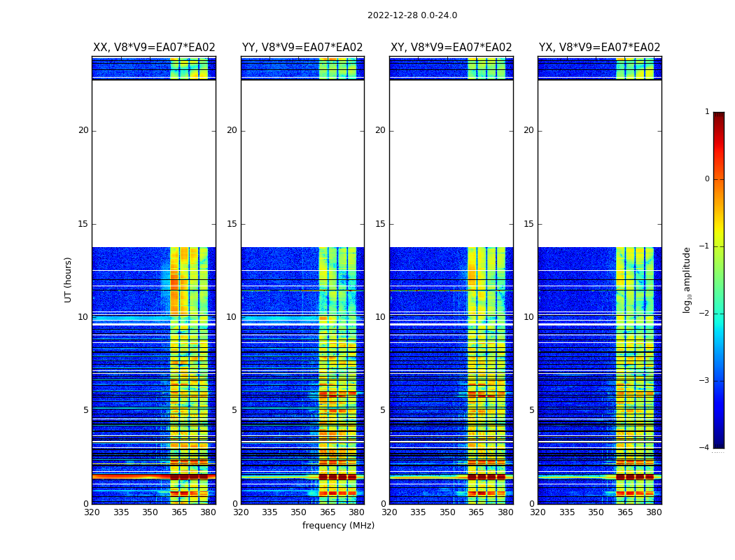Click the 320 tick under the XX panel
The width and height of the screenshot is (735, 560).
(92, 512)
